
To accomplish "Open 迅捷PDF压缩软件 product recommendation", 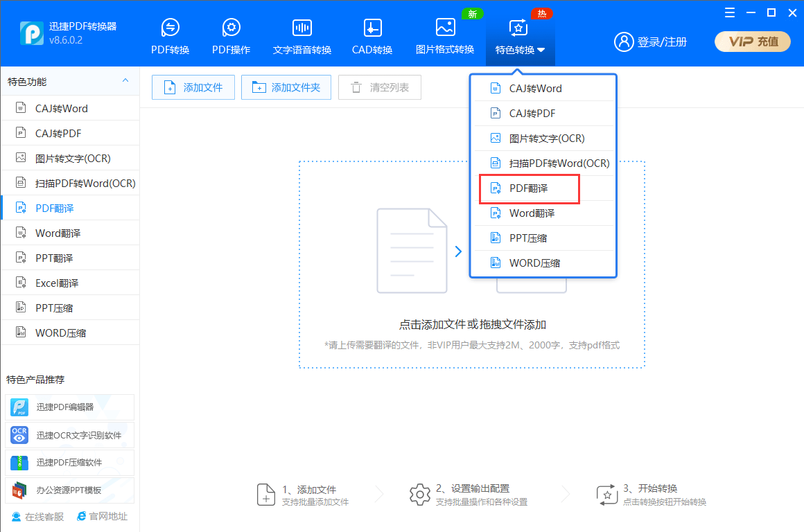I will tap(70, 463).
